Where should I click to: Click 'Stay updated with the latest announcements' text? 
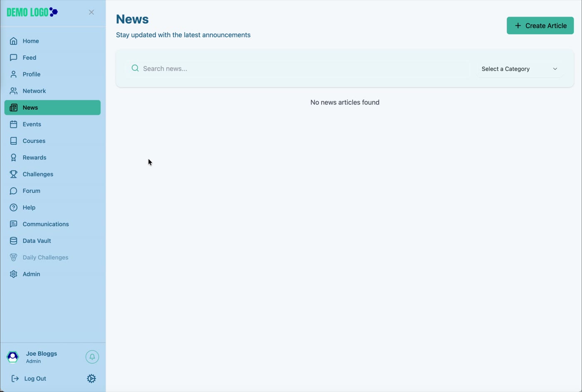(183, 35)
